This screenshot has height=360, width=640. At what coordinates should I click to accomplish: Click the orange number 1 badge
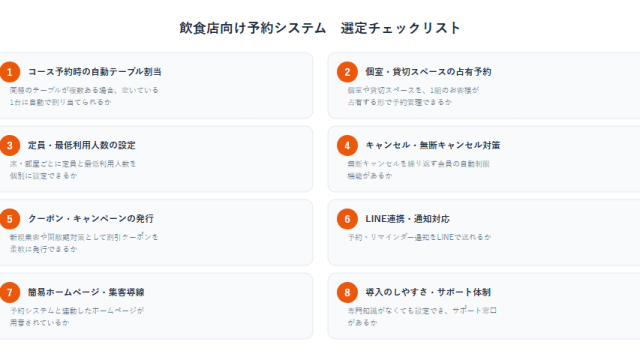click(x=9, y=72)
